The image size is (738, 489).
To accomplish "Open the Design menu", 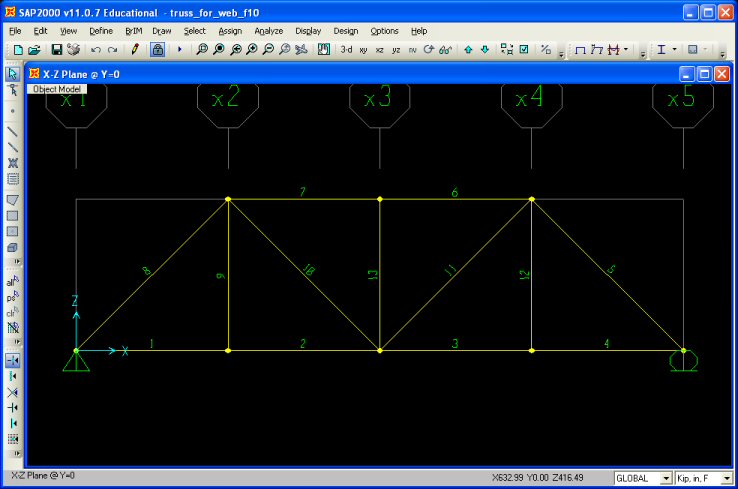I will pos(346,31).
